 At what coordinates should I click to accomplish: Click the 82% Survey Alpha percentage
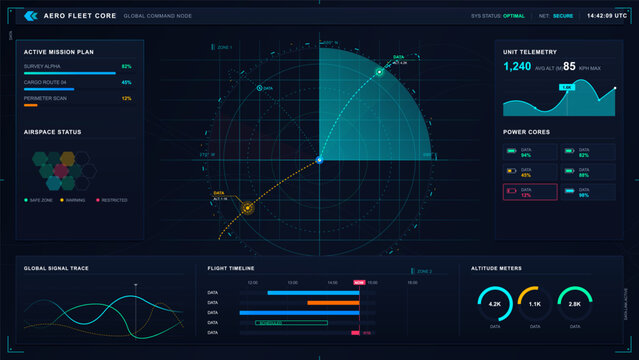coord(126,66)
